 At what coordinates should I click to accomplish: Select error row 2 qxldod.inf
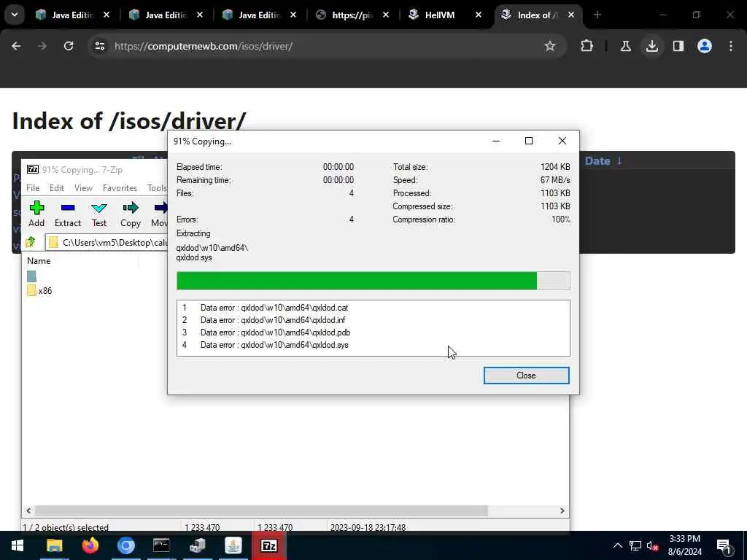pos(264,320)
